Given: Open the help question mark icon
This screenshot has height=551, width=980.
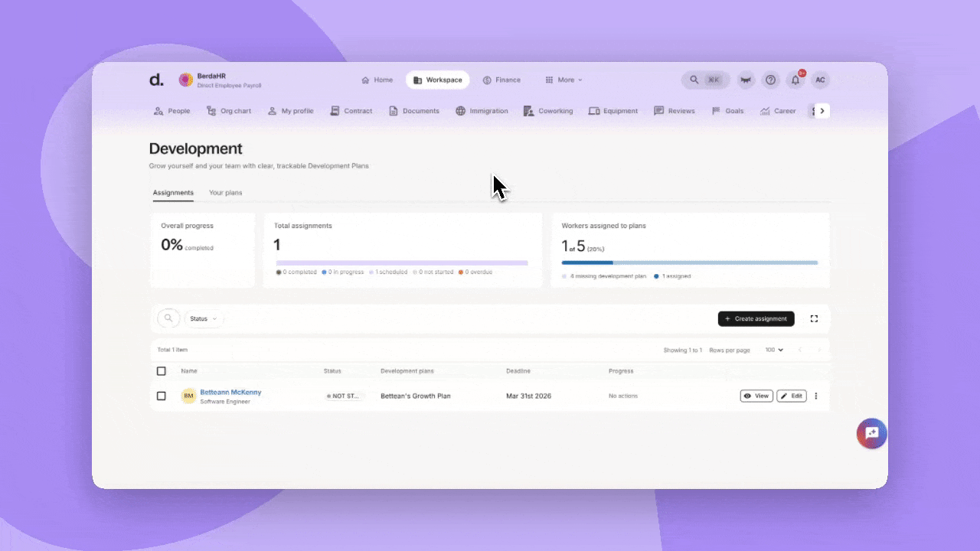Looking at the screenshot, I should (x=770, y=80).
